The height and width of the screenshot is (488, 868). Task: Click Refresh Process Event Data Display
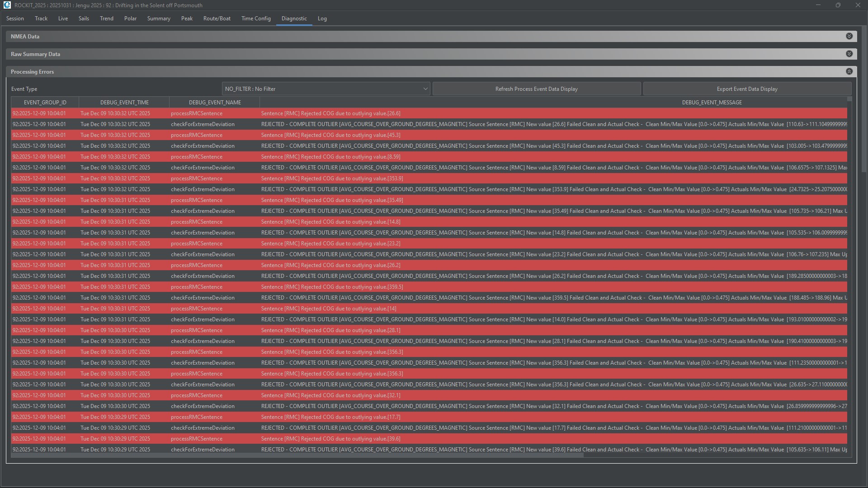[536, 89]
